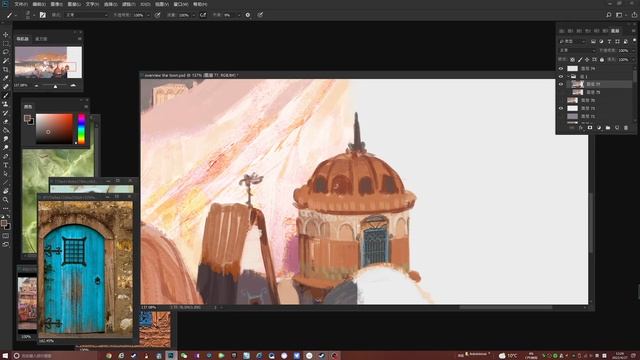
Task: Change screen mode icon in toolbox
Action: [x=6, y=244]
